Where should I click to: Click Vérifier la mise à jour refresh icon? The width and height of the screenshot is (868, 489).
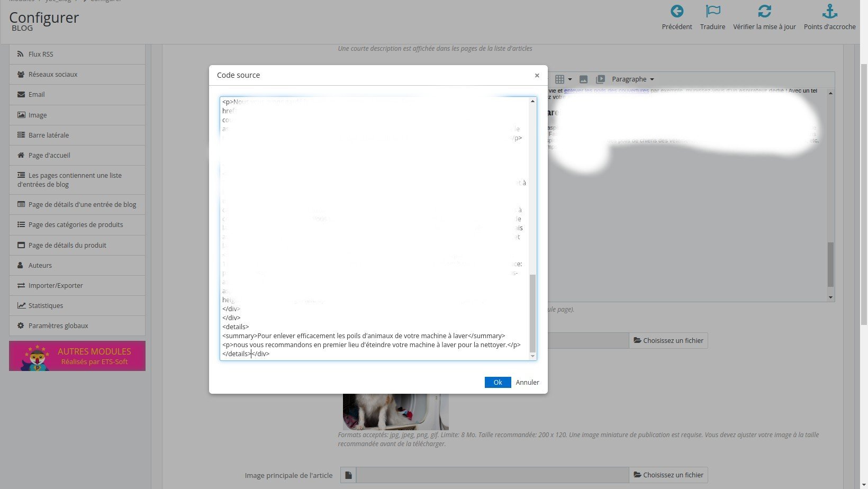click(764, 11)
